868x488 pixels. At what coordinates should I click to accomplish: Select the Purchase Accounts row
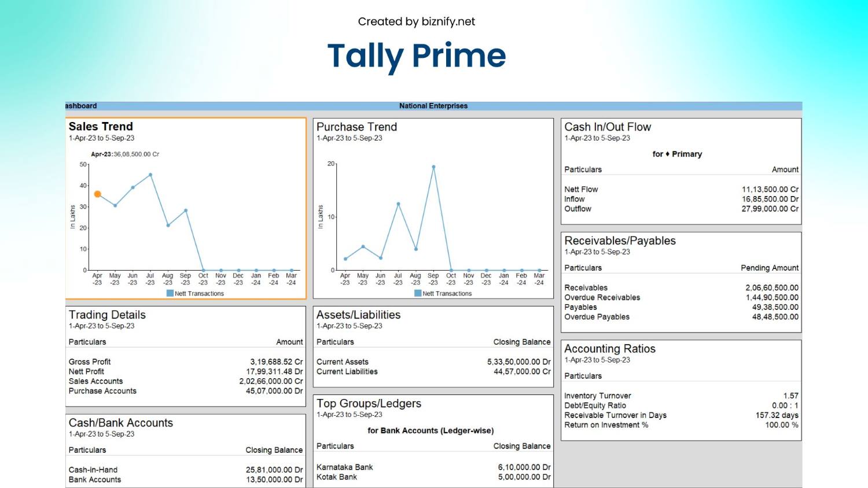pyautogui.click(x=186, y=391)
